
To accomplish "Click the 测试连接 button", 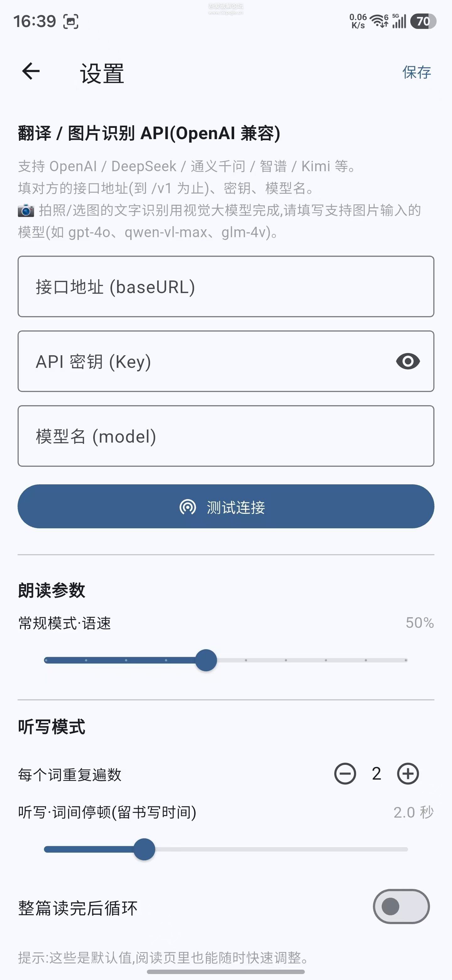I will 226,506.
